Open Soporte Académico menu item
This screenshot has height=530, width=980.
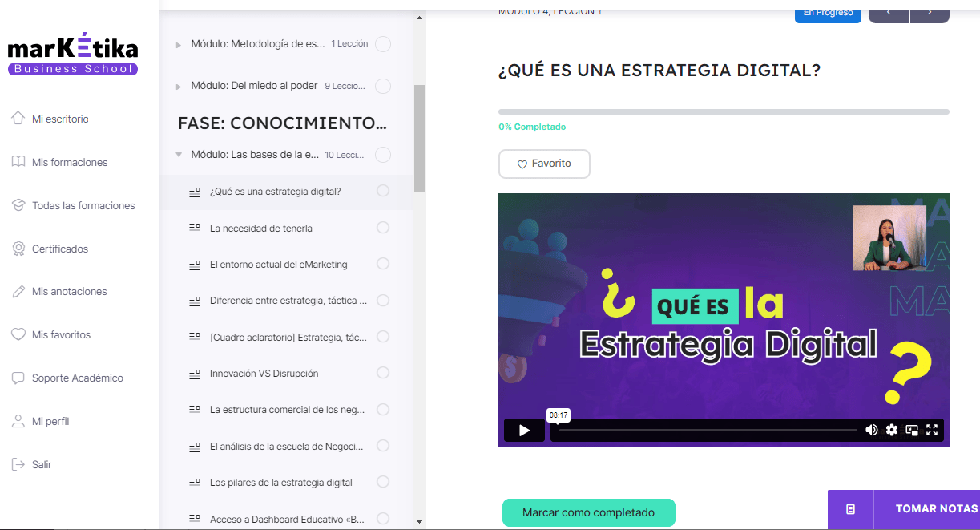tap(78, 378)
